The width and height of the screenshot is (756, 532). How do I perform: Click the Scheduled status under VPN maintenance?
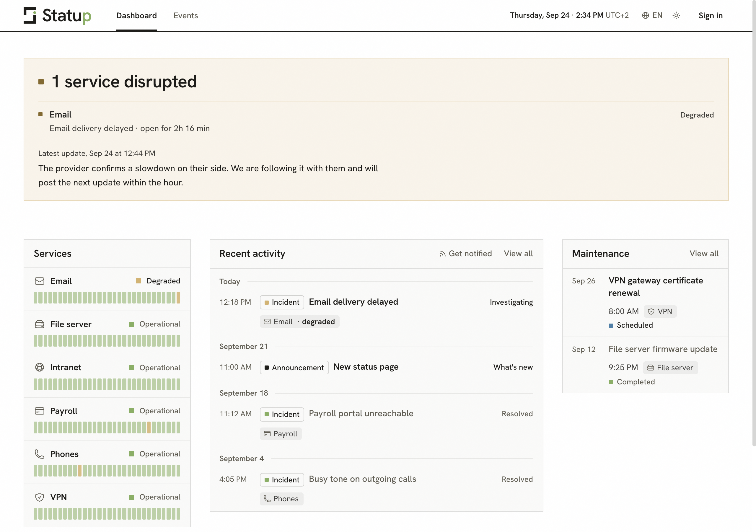(630, 325)
